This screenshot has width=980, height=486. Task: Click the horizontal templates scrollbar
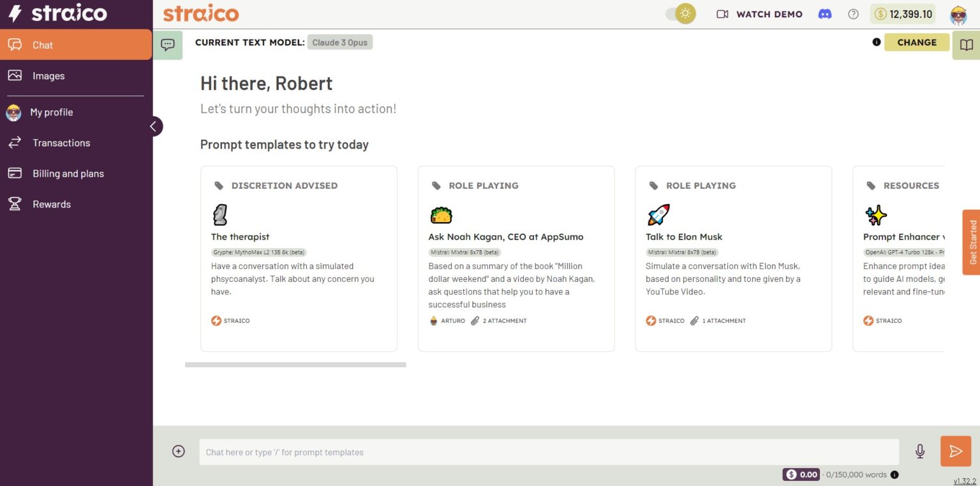(x=295, y=365)
